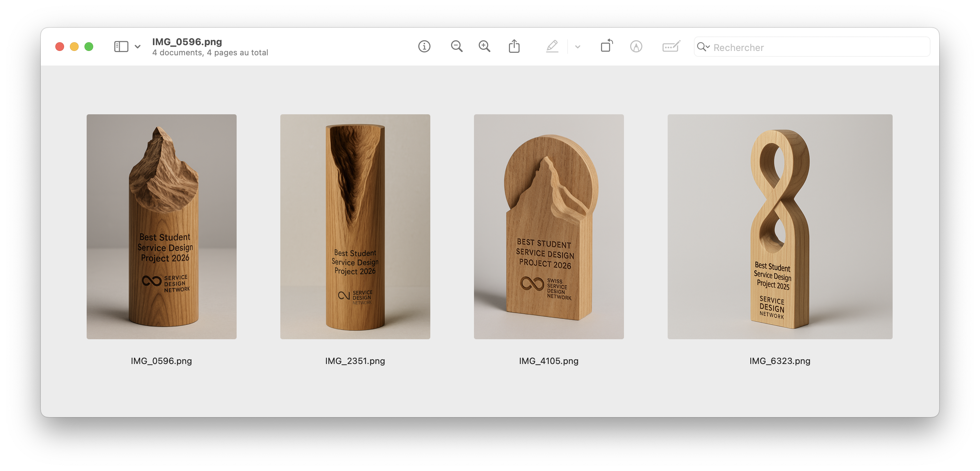Select the IMG_6323.png infinity trophy thumbnail
Screen dimensions: 980x471
[x=779, y=226]
